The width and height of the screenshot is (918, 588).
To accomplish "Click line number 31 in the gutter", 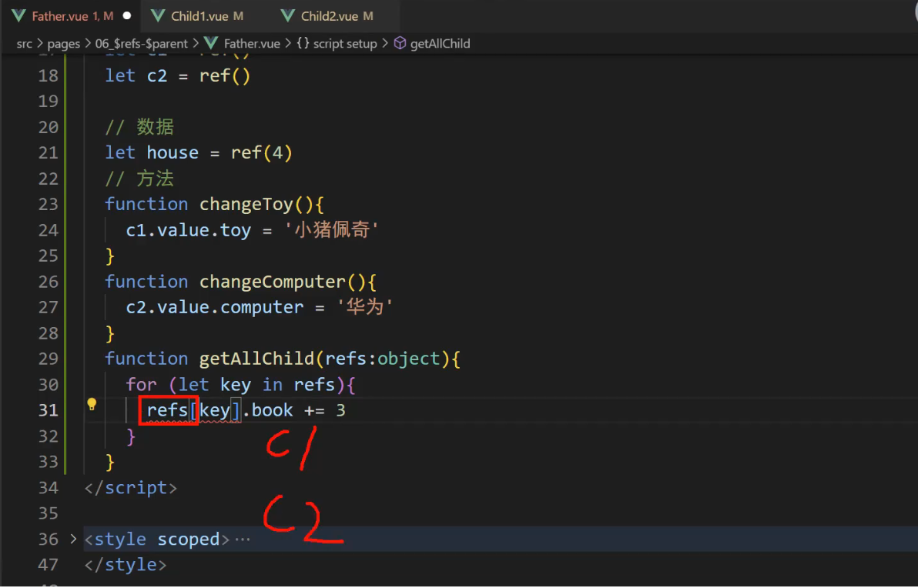I will [x=48, y=410].
